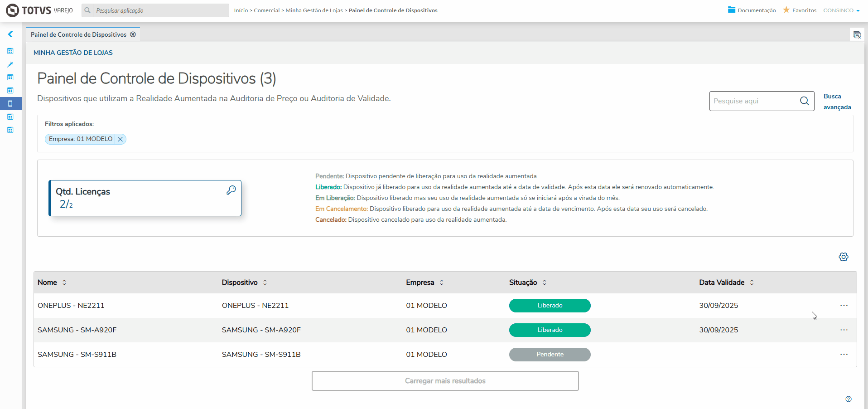
Task: Open the tab list icon at top right
Action: [857, 35]
